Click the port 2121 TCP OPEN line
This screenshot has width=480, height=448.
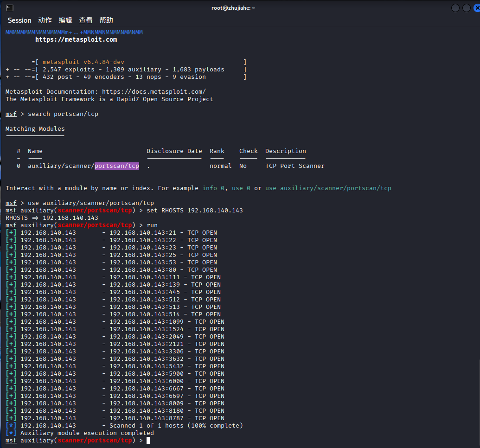(115, 344)
